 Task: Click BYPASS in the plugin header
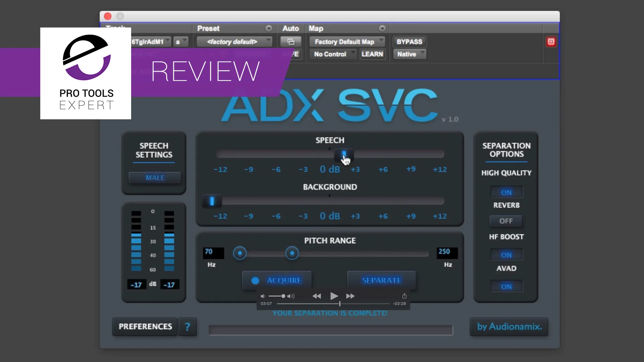(409, 42)
